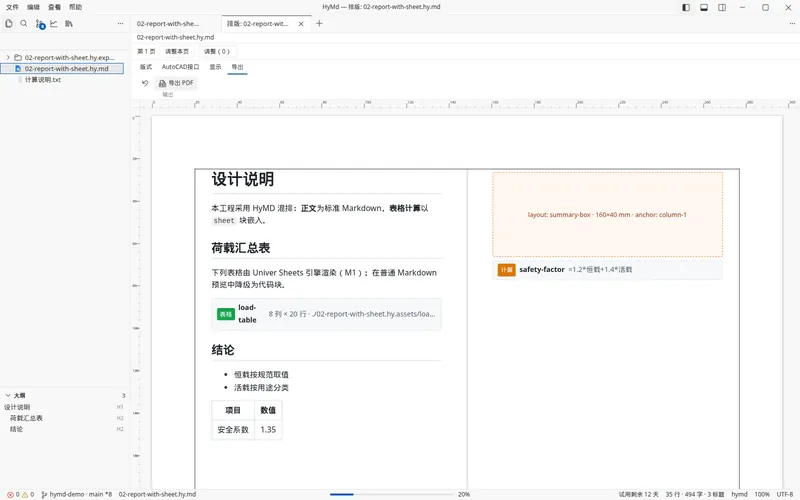The height and width of the screenshot is (500, 800).
Task: Click the 导出 PDF button
Action: [176, 83]
